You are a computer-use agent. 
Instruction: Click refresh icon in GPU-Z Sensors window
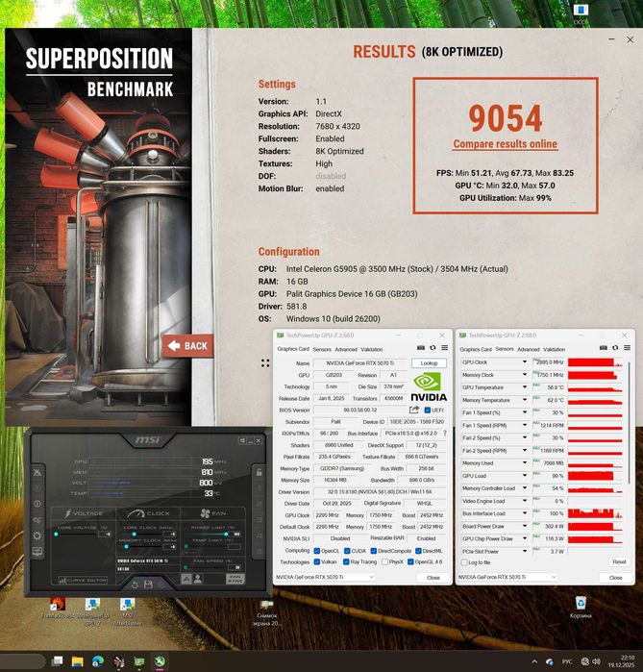pyautogui.click(x=615, y=348)
